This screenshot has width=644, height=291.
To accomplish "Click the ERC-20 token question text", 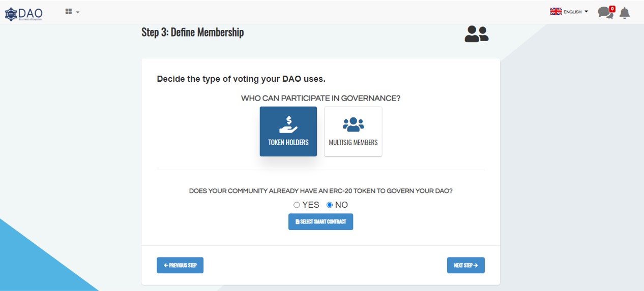I will 320,191.
